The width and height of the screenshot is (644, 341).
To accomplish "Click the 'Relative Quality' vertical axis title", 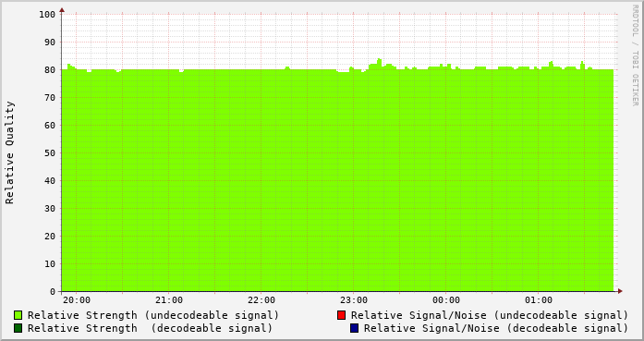I will point(9,152).
